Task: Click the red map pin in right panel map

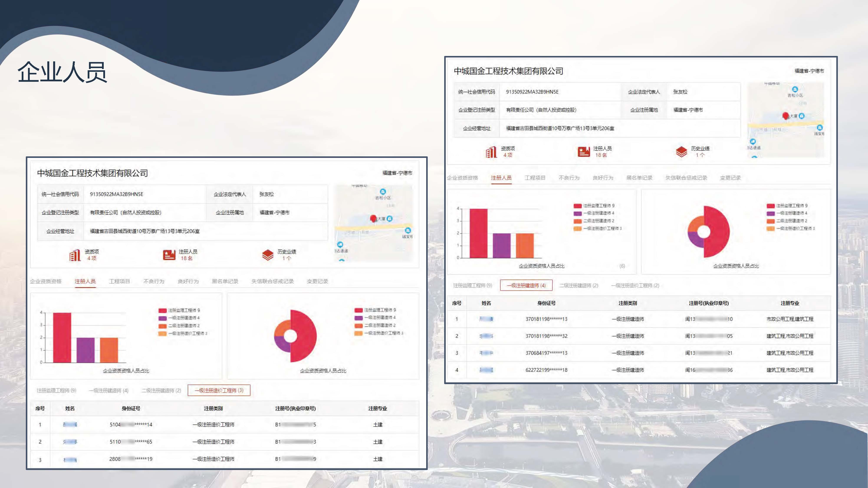Action: 786,116
